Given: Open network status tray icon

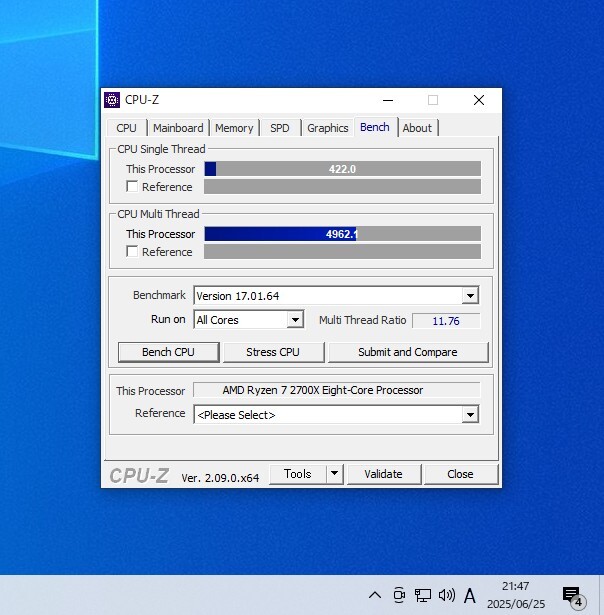Looking at the screenshot, I should pos(423,595).
